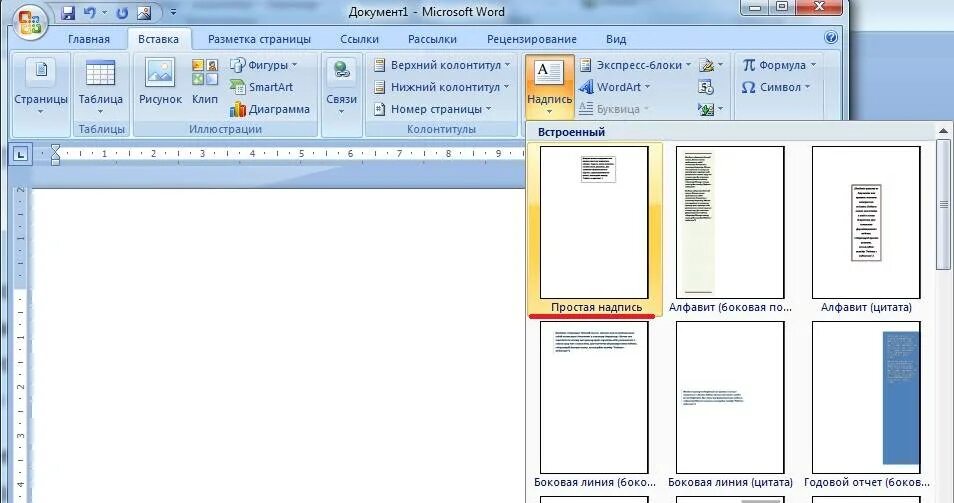Open Таблица insert table dropdown
The width and height of the screenshot is (954, 503).
point(100,87)
